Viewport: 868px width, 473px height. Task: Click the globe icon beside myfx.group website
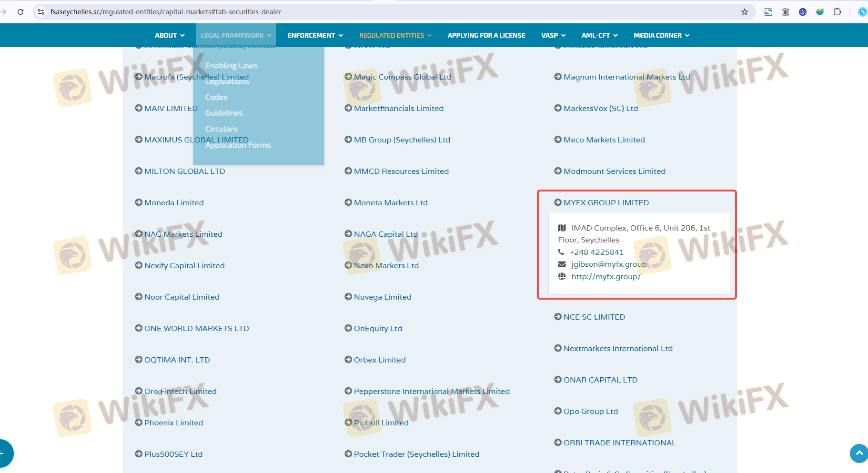(562, 277)
